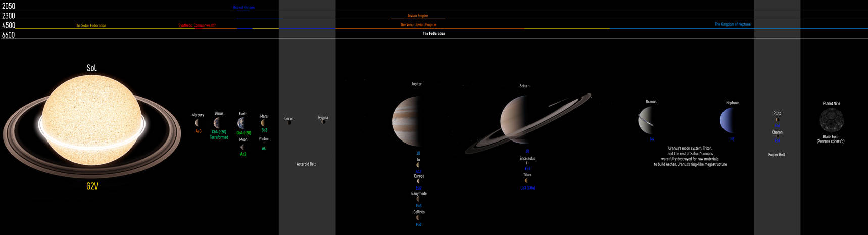Select the Callisto moon image
Screen dimensions: 868x235
tap(418, 218)
